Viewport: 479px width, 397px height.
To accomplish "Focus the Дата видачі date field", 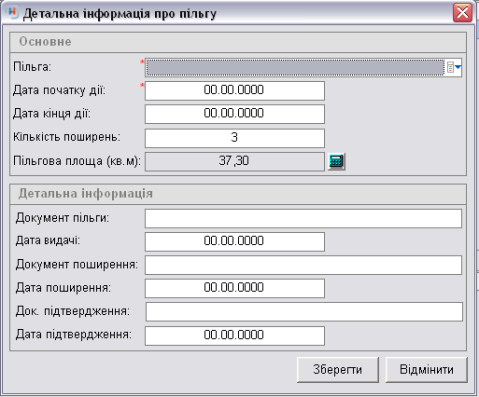I will tap(235, 242).
